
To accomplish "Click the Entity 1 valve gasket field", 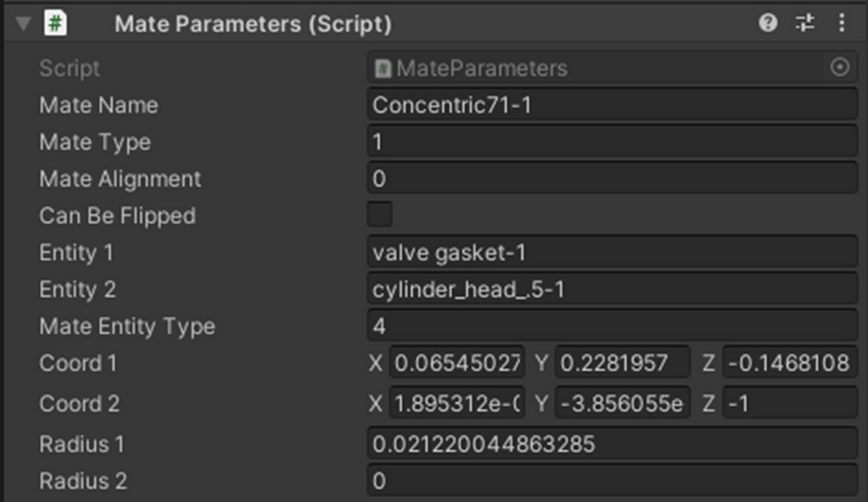I will pyautogui.click(x=612, y=253).
